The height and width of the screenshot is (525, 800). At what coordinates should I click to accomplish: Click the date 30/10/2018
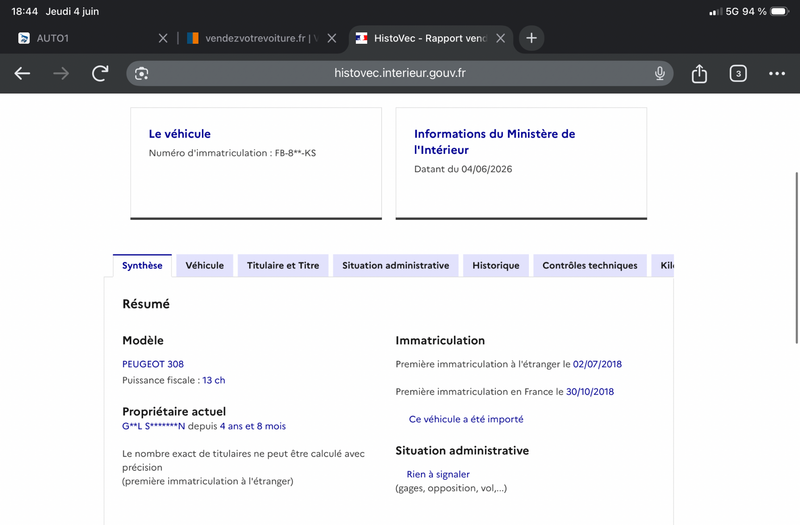pos(590,391)
